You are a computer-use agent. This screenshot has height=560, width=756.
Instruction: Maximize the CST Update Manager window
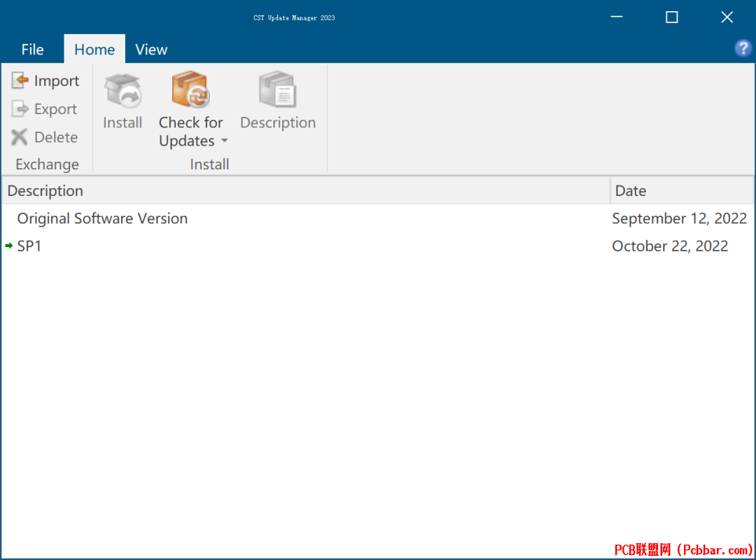coord(671,17)
